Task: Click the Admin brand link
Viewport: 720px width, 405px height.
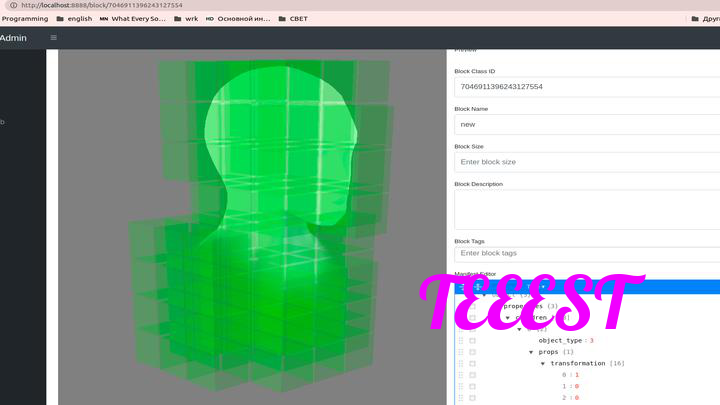Action: point(13,38)
